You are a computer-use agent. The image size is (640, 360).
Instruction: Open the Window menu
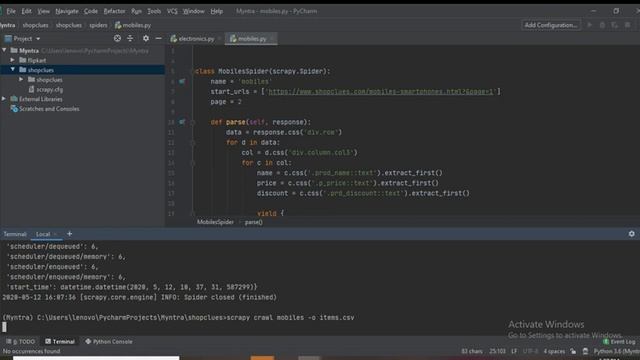click(x=193, y=11)
